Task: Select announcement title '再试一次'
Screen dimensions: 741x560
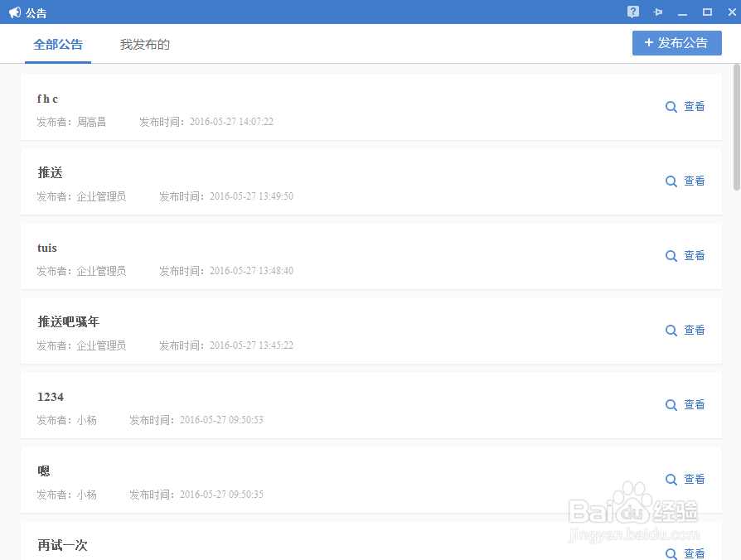Action: pyautogui.click(x=62, y=546)
